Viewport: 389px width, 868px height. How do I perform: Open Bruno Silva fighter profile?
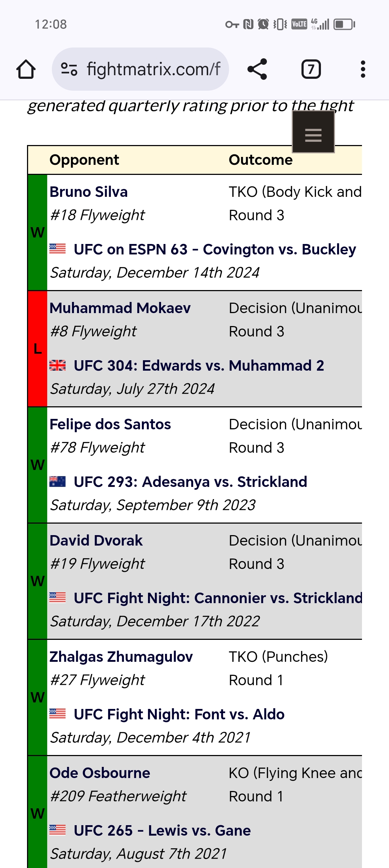89,192
